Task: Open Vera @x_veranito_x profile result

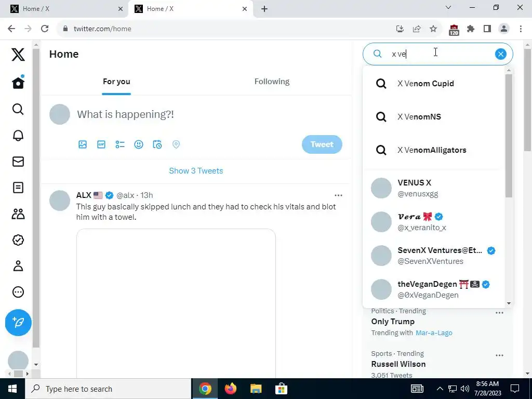Action: 434,222
